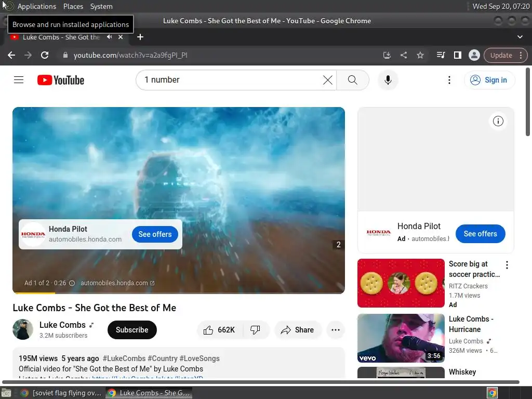Click the browser forward arrow
The image size is (532, 399).
(28, 55)
